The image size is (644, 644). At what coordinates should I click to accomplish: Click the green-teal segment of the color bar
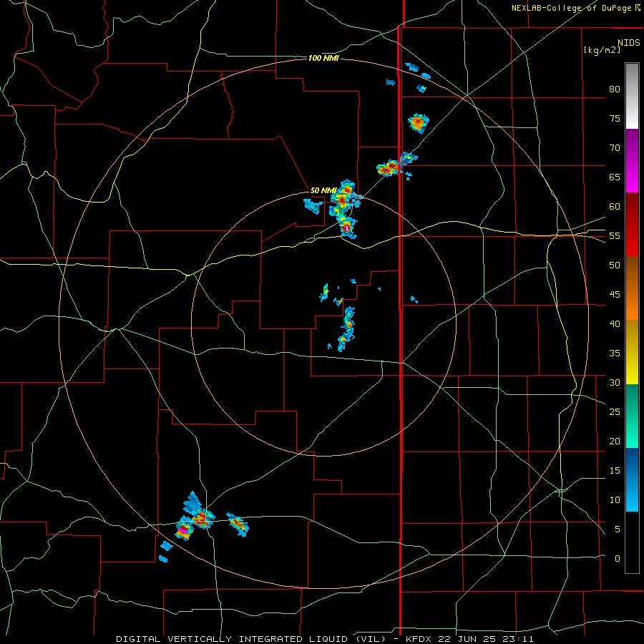[x=632, y=416]
